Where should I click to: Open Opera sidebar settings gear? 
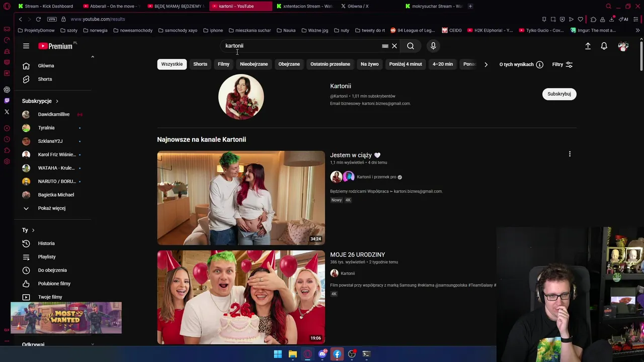[7, 161]
